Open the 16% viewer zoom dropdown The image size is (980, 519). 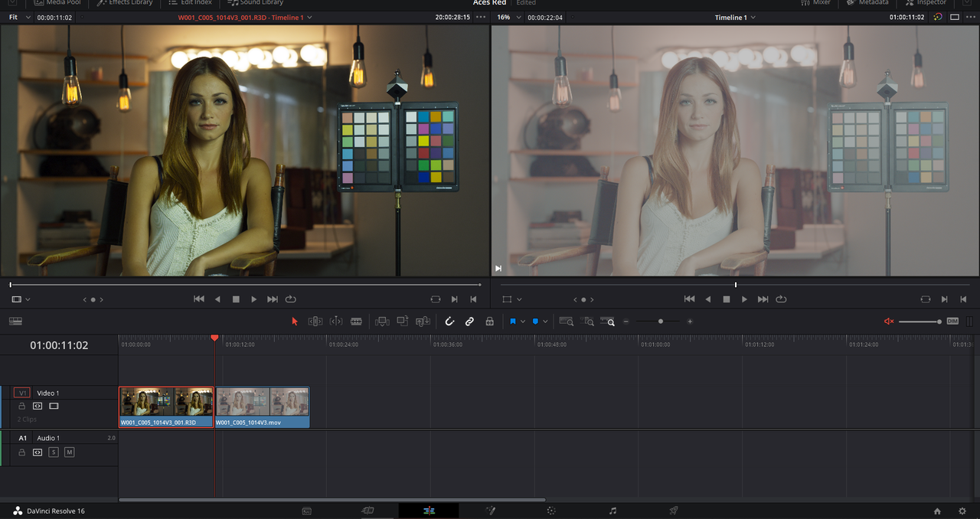tap(508, 17)
